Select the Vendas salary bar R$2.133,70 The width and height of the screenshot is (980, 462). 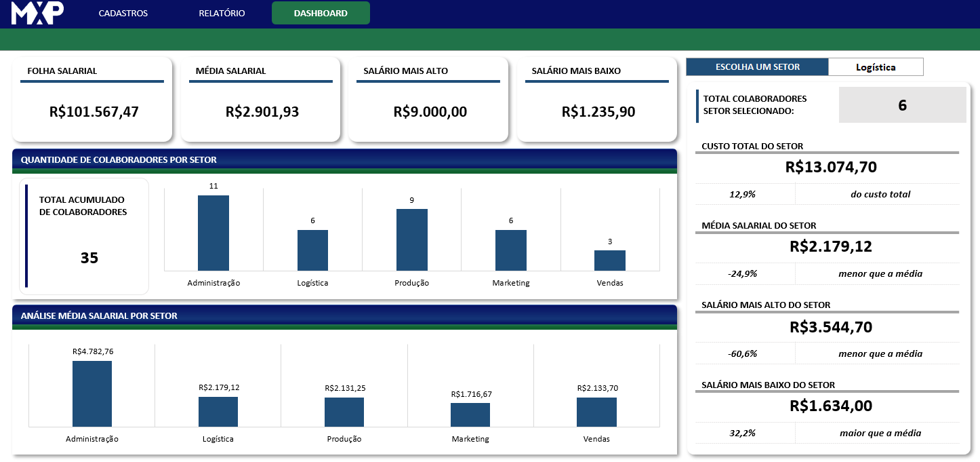[596, 412]
